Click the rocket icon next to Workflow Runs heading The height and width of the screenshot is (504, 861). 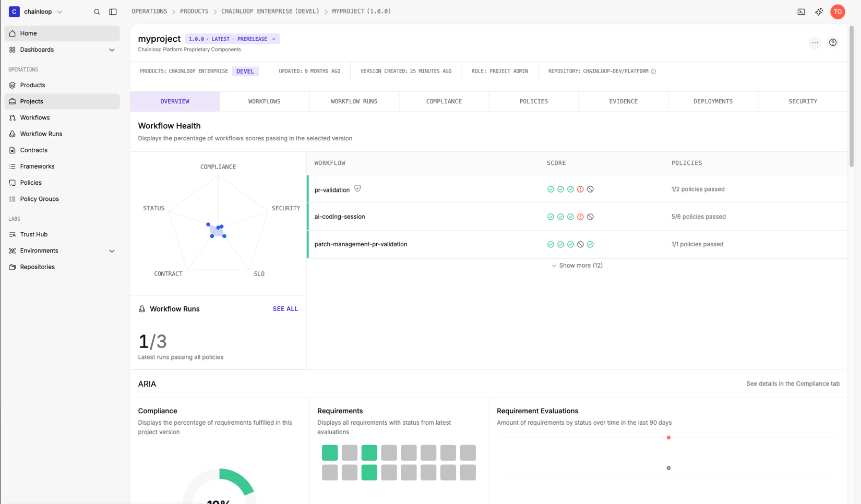coord(142,309)
